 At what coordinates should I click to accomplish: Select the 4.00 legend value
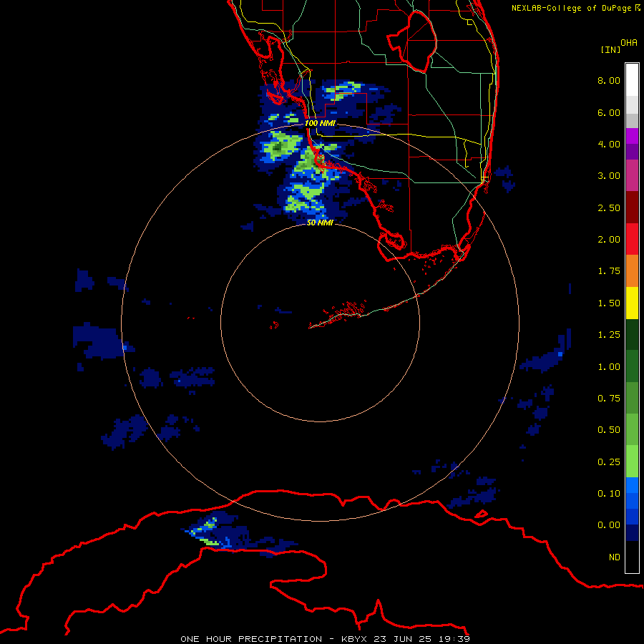pyautogui.click(x=609, y=144)
